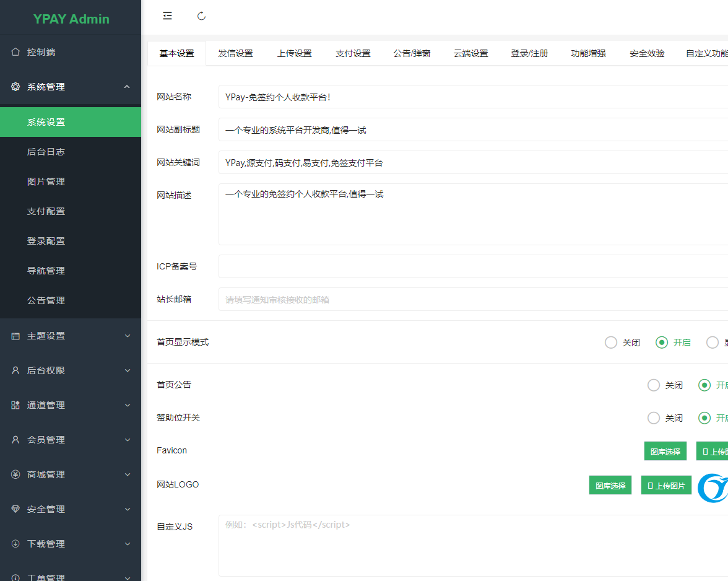The height and width of the screenshot is (581, 728).
Task: Switch to the 发信设置 tab
Action: [235, 53]
